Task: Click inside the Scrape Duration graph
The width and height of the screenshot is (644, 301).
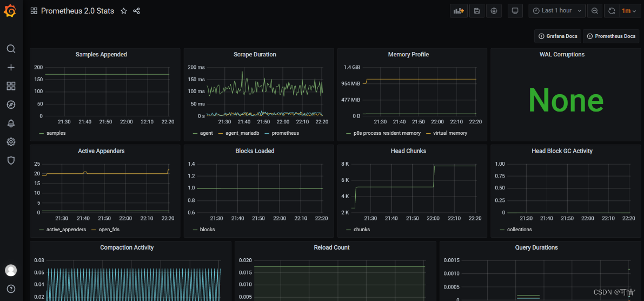Action: (x=264, y=91)
